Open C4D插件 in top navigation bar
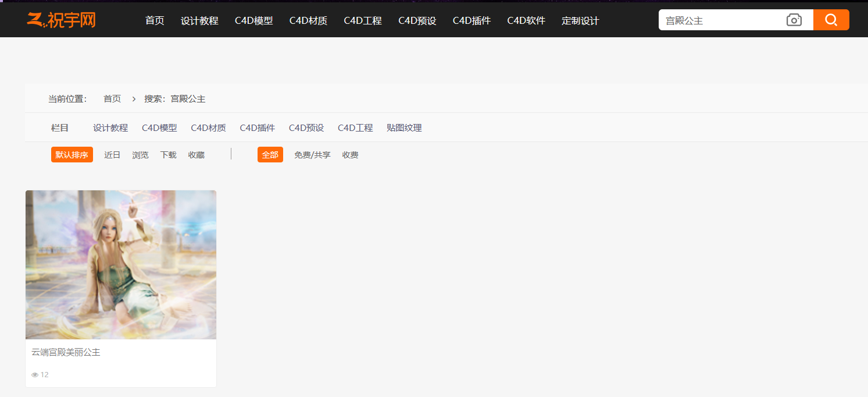This screenshot has height=397, width=868. [471, 20]
